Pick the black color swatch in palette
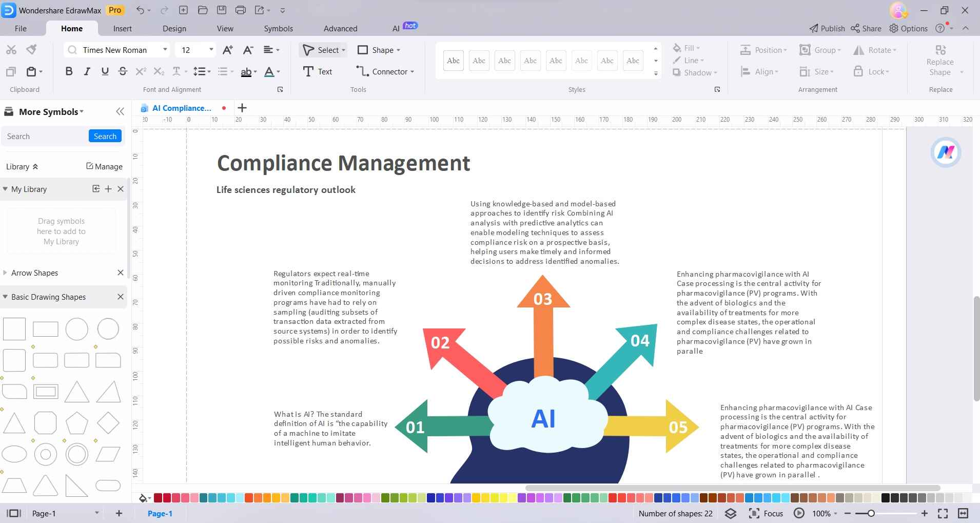 pos(885,498)
